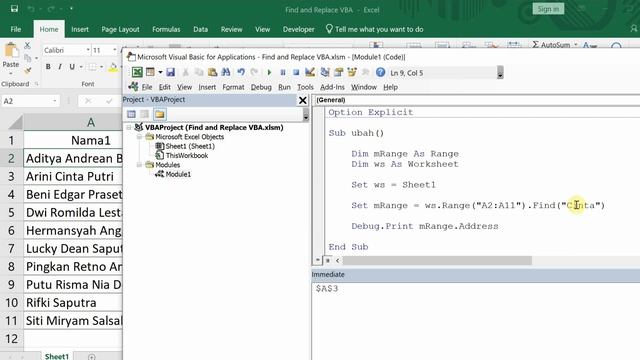Click the code window horizontal scrollbar
This screenshot has height=360, width=640.
pyautogui.click(x=437, y=260)
